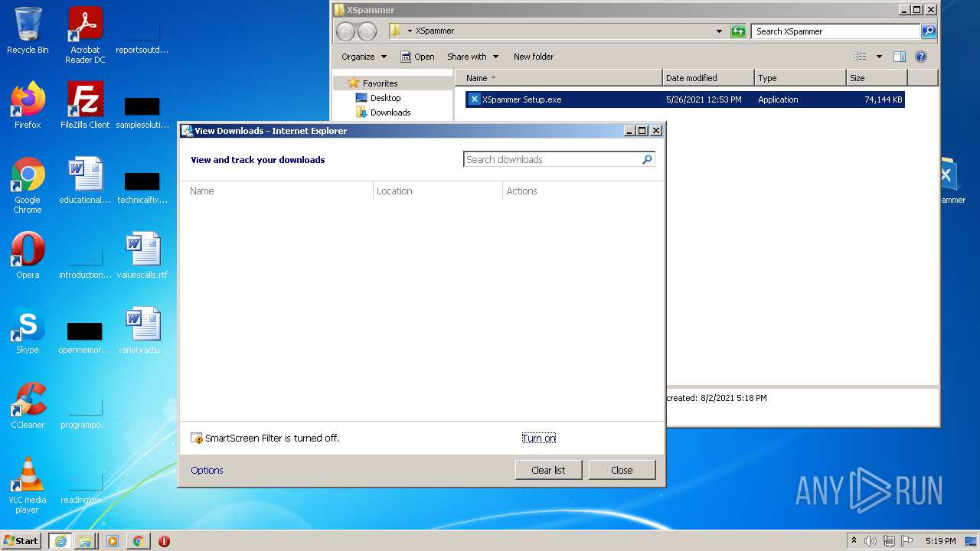This screenshot has width=980, height=551.
Task: Open Google Chrome desktop shortcut
Action: coord(28,185)
